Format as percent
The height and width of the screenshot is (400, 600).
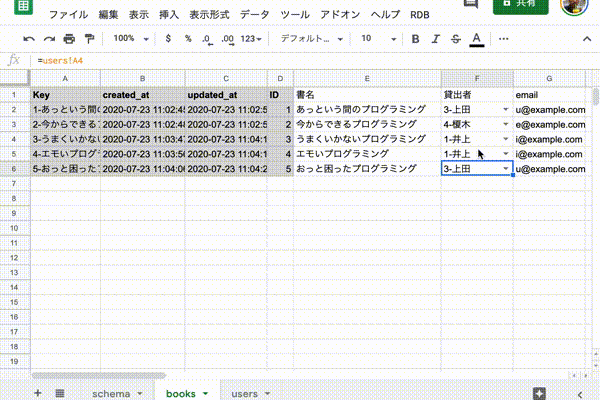pos(188,39)
